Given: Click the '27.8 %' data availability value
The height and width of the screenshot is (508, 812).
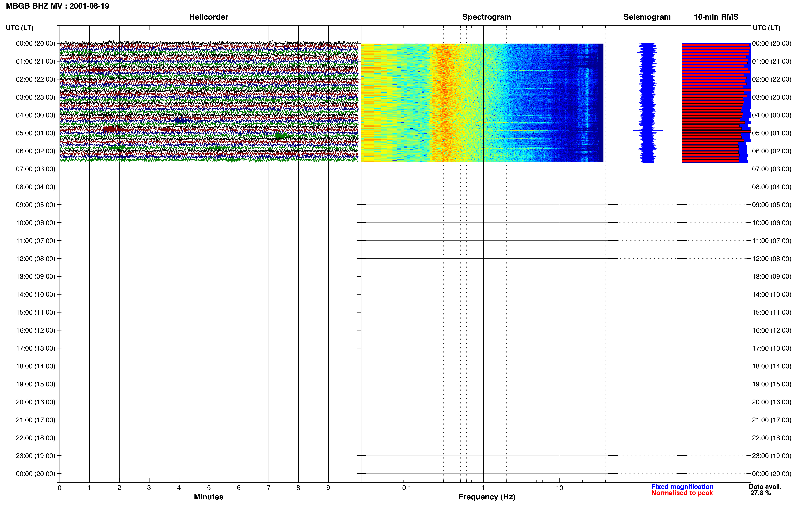Looking at the screenshot, I should 761,493.
